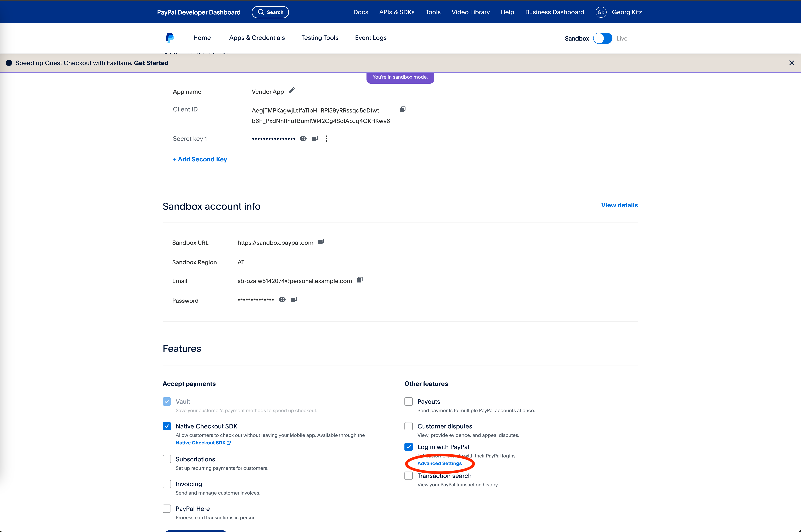Show the sandbox password with eye icon

point(282,300)
